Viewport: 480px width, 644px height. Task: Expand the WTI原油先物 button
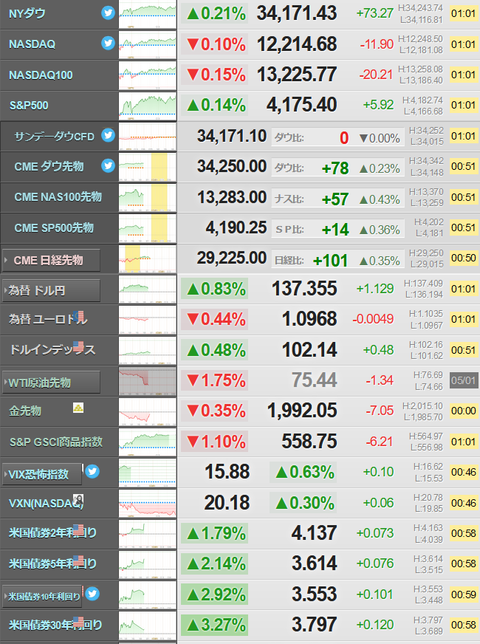[51, 382]
